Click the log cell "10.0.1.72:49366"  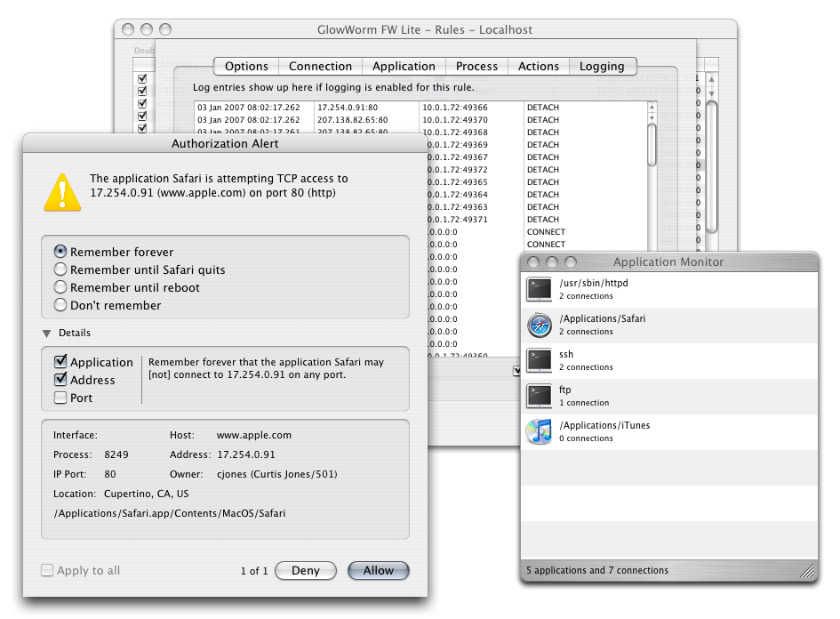455,108
